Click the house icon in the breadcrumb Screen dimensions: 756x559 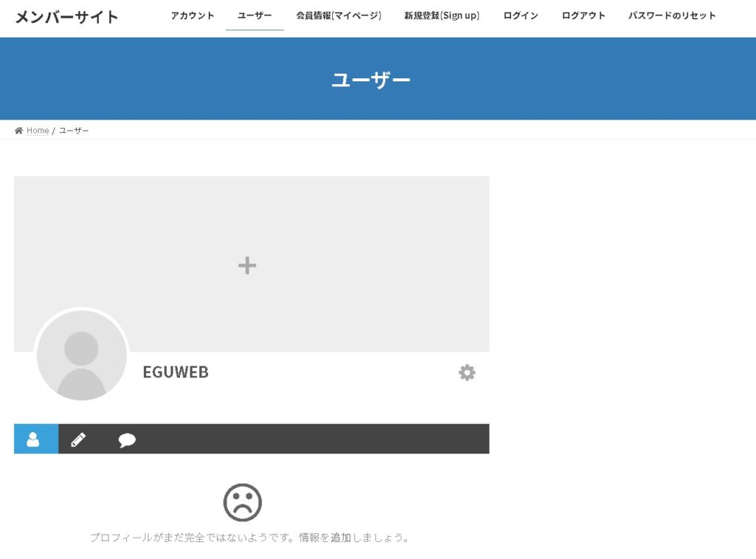19,131
